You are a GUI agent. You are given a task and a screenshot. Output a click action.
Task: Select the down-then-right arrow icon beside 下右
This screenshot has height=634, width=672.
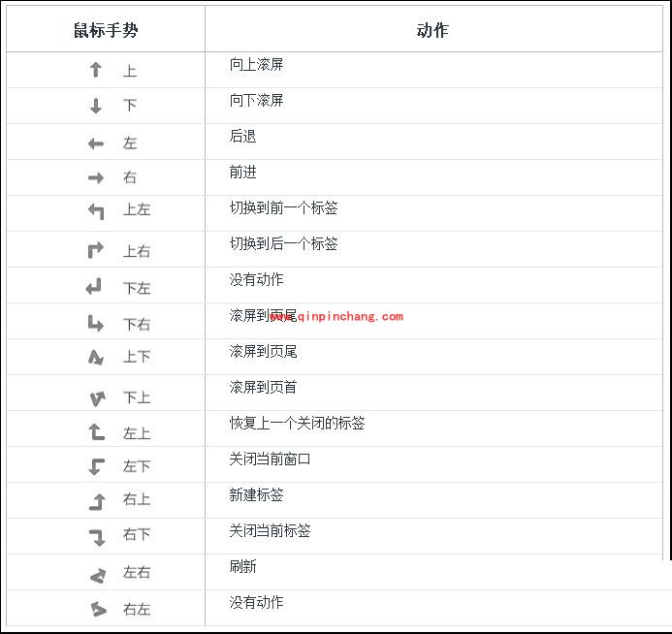(96, 323)
